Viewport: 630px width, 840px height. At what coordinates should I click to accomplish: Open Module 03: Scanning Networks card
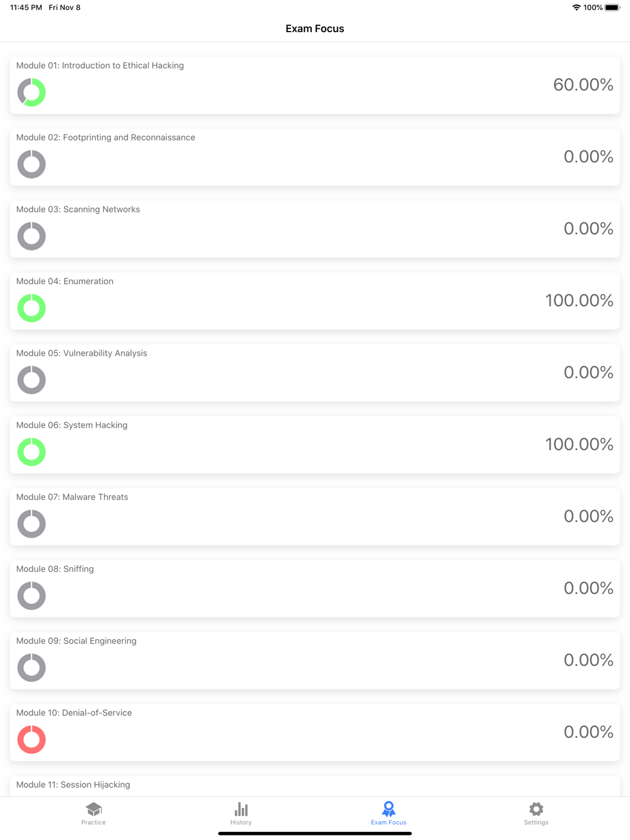pyautogui.click(x=315, y=229)
